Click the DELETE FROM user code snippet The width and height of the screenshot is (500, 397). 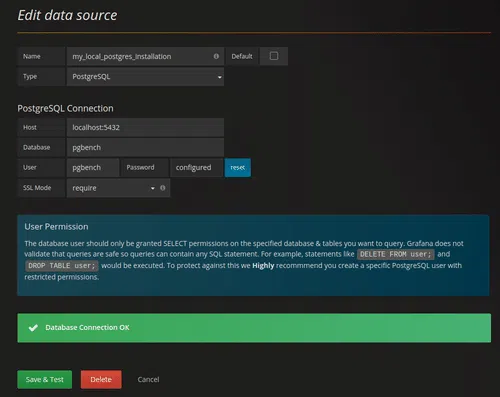[x=396, y=254]
